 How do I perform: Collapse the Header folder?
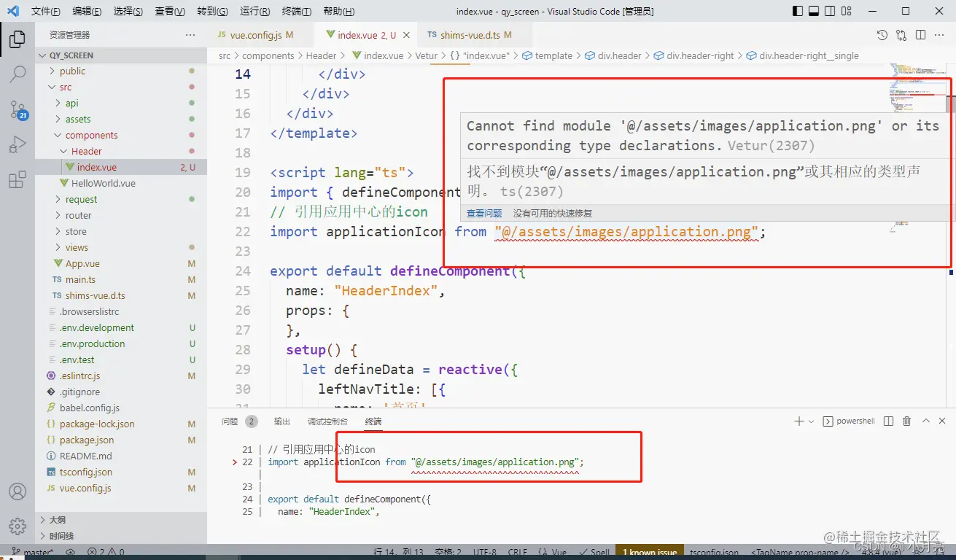point(121,151)
